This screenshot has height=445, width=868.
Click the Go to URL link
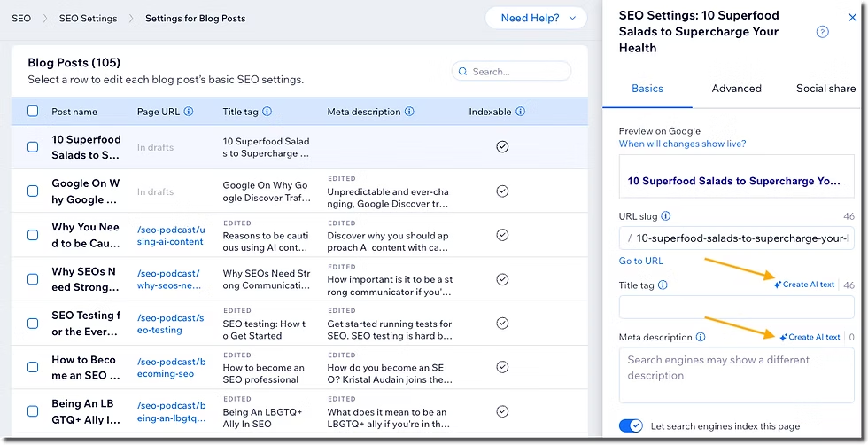click(x=640, y=261)
